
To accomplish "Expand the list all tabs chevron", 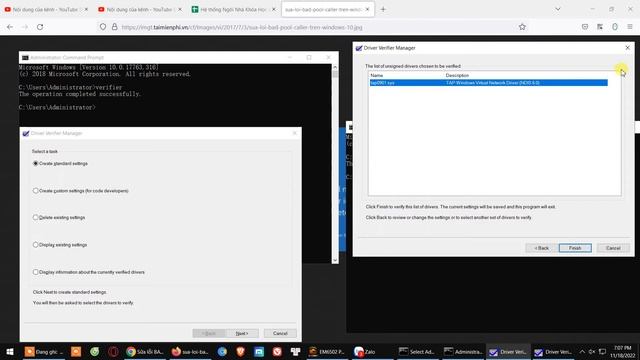I will tap(558, 9).
